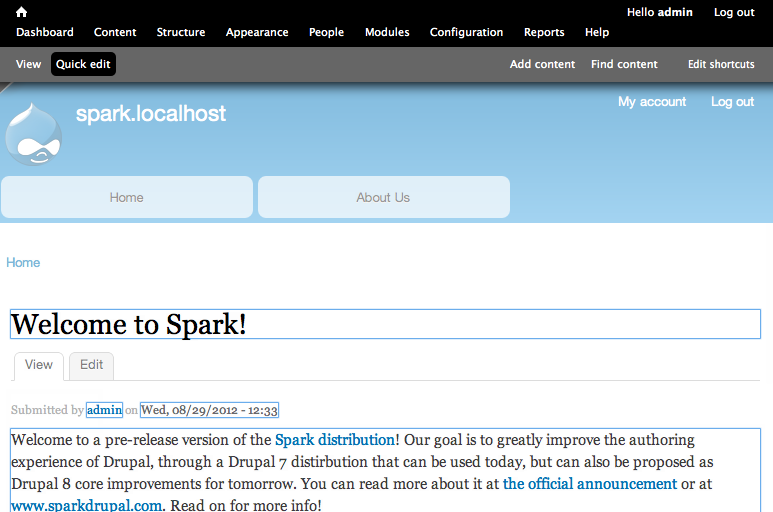773x512 pixels.
Task: Switch to View mode in the gray bar
Action: point(28,64)
